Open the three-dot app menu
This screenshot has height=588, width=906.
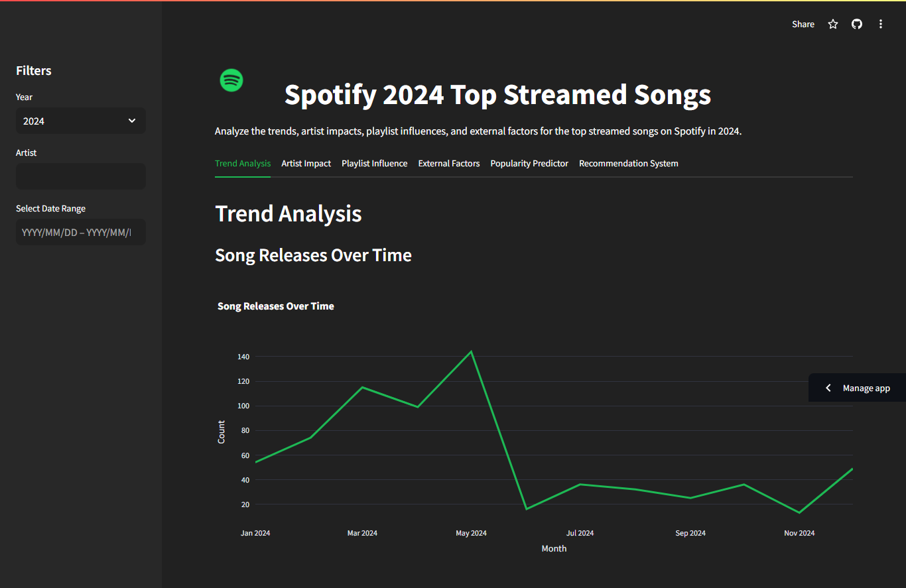[881, 24]
